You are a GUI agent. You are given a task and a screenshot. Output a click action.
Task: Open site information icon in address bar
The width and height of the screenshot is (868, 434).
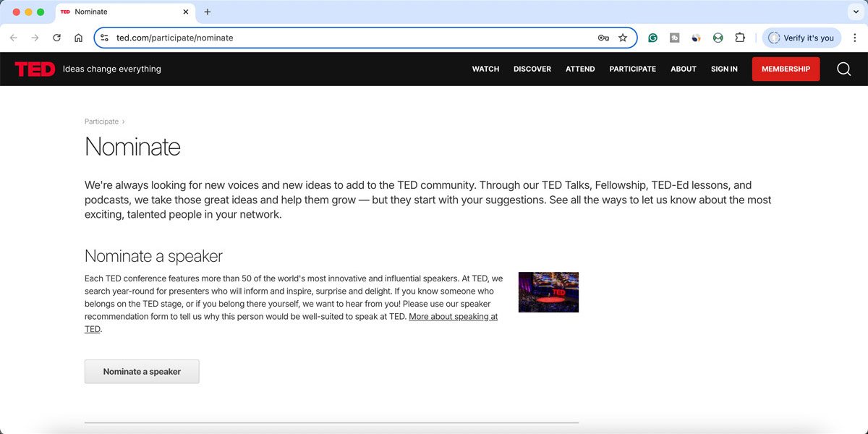(104, 38)
